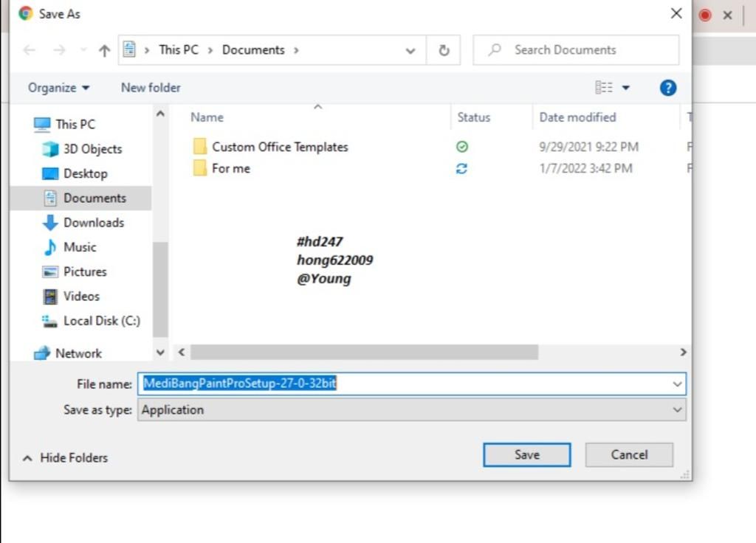Click the Back navigation arrow
756x543 pixels.
tap(30, 50)
